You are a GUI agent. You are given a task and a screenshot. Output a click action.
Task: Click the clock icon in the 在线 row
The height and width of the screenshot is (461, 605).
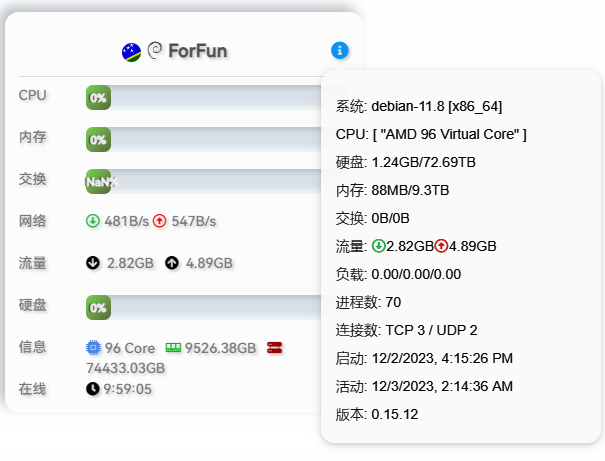pyautogui.click(x=93, y=388)
